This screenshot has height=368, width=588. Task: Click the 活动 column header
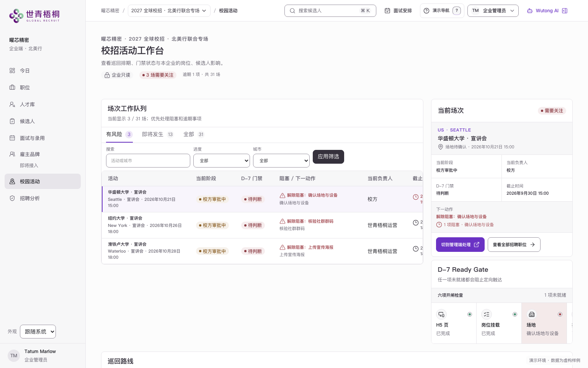coord(113,179)
